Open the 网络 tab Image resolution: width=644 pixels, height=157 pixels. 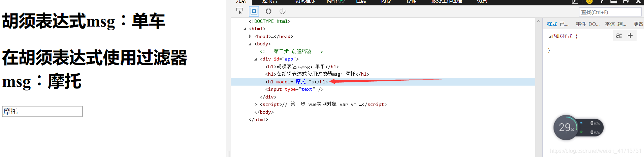[332, 1]
